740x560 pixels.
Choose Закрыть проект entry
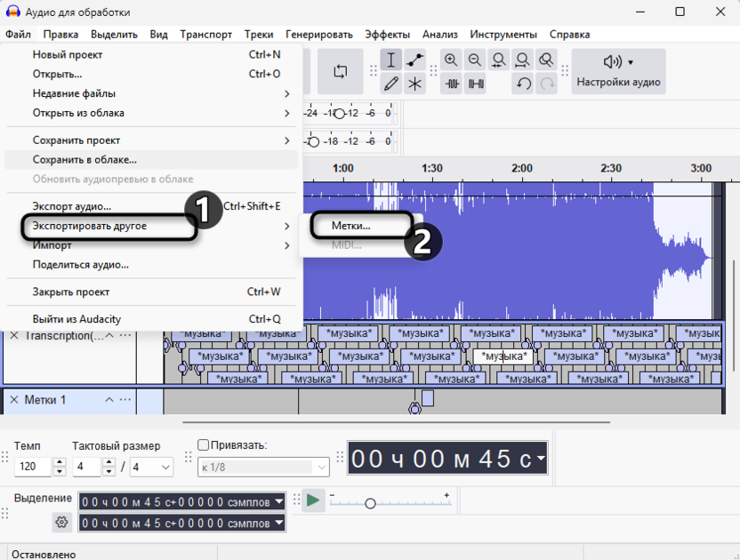[x=151, y=292]
